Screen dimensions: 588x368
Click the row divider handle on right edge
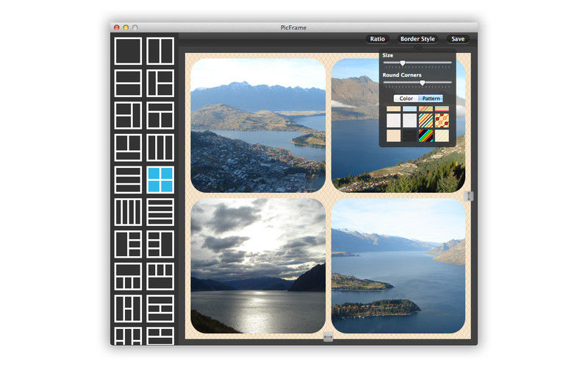click(x=469, y=196)
